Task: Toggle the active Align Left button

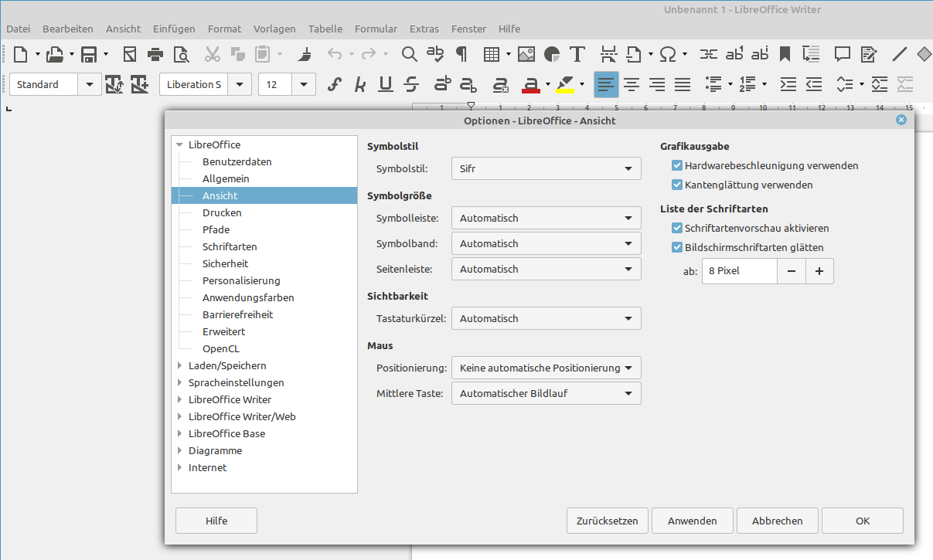Action: coord(607,84)
